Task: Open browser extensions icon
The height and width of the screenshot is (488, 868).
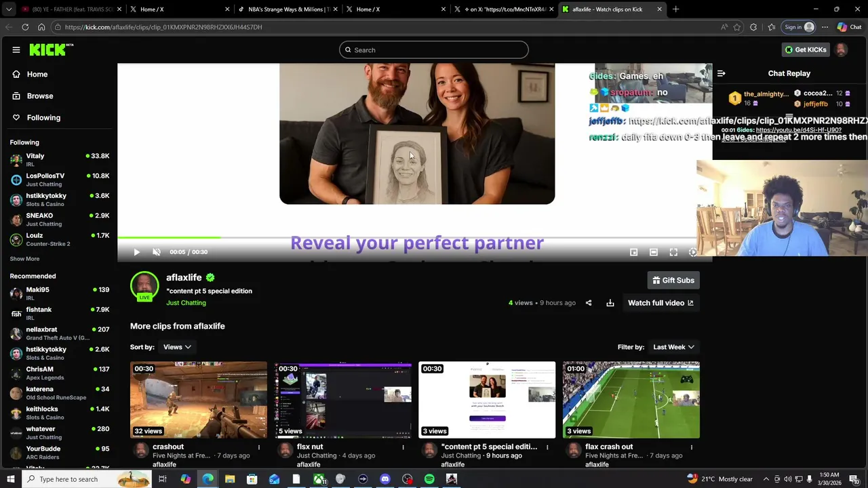Action: tap(753, 27)
